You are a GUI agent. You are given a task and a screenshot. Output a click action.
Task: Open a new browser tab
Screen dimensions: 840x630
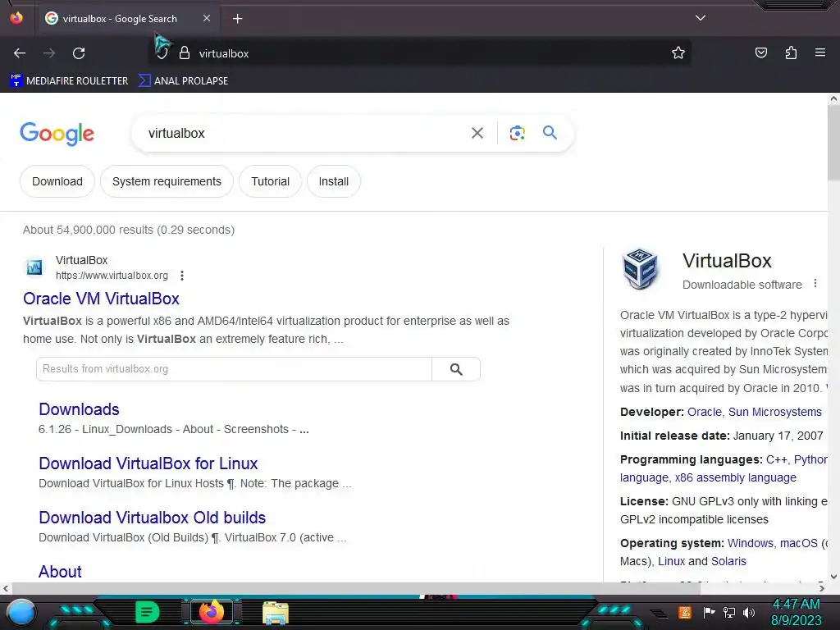click(x=237, y=19)
